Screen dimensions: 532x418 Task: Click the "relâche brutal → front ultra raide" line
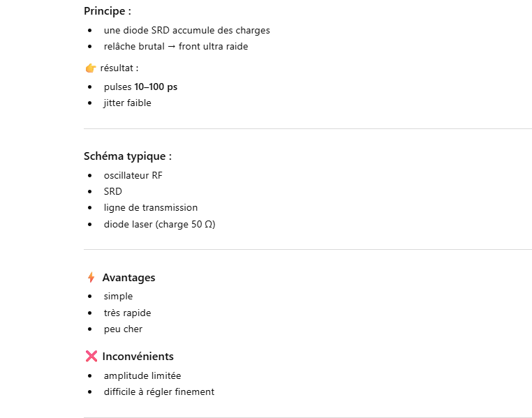[175, 47]
